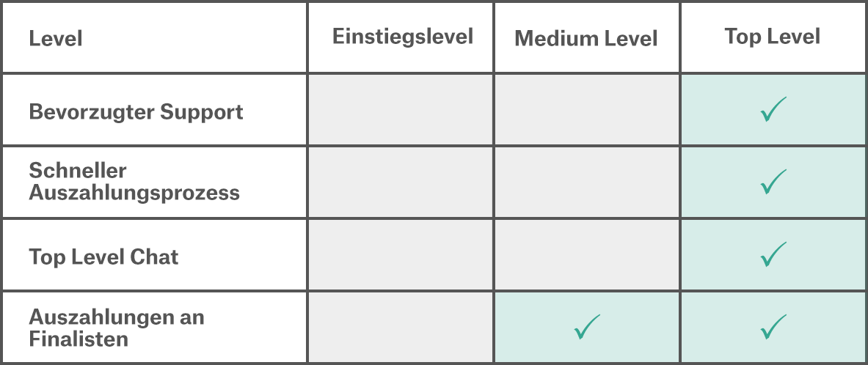This screenshot has width=868, height=365.
Task: Click Medium Level checkmark for Auszahlungen an Finalisten
Action: [587, 327]
